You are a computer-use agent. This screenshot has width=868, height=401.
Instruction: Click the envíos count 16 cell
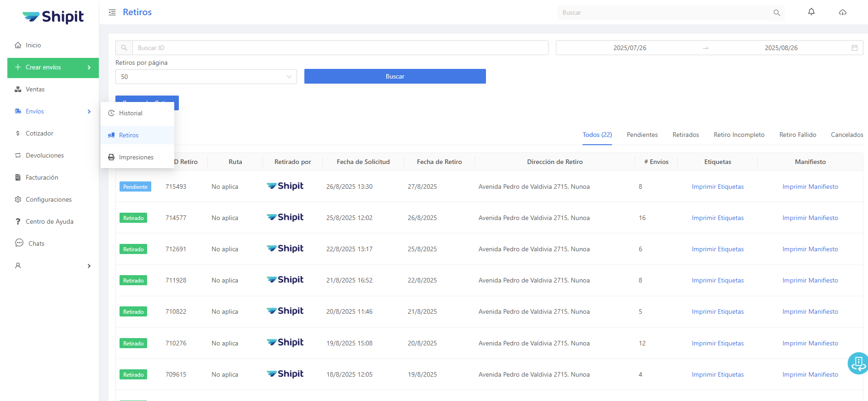coord(642,218)
